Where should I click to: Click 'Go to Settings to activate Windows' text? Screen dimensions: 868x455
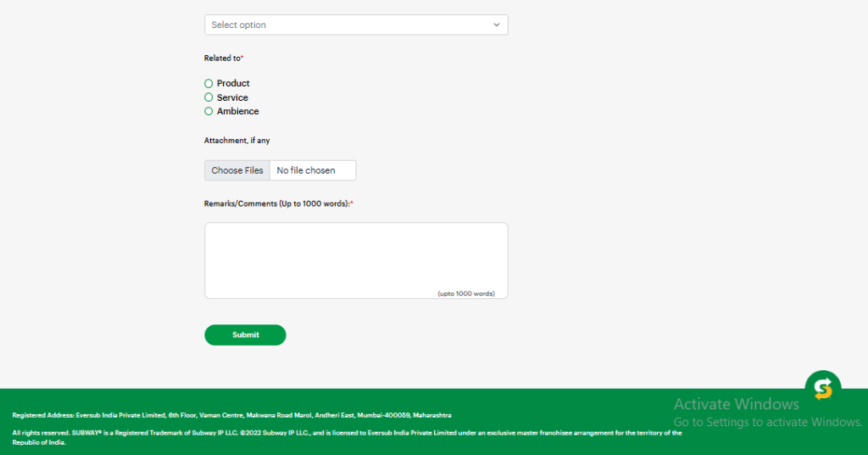pyautogui.click(x=767, y=422)
